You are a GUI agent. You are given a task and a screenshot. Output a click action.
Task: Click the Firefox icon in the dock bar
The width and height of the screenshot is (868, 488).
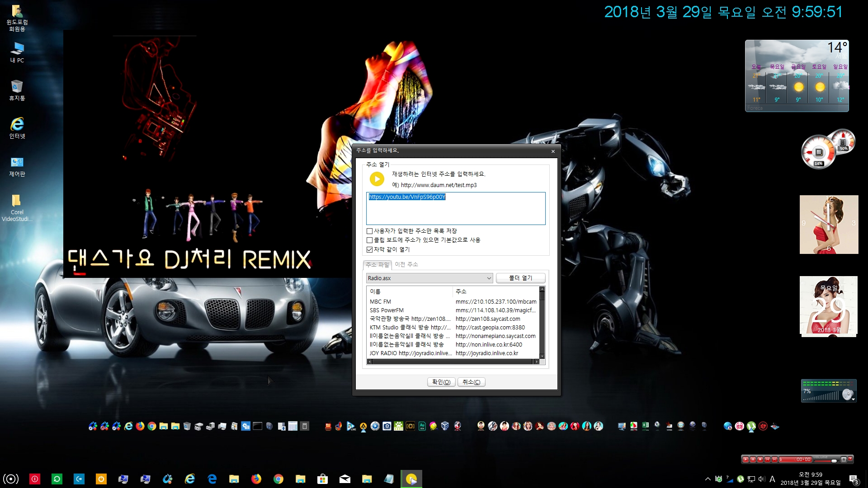140,426
